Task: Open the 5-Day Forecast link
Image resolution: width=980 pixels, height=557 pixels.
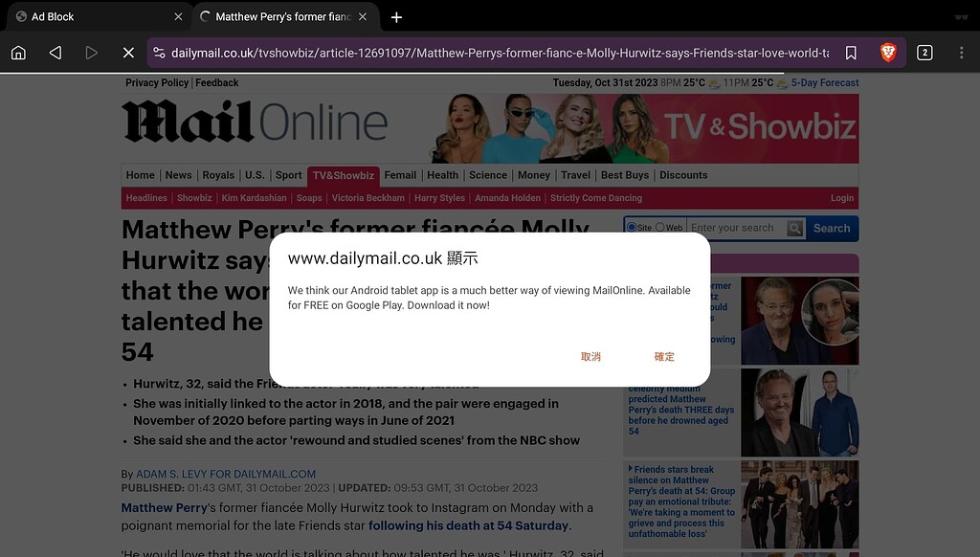Action: pos(824,82)
